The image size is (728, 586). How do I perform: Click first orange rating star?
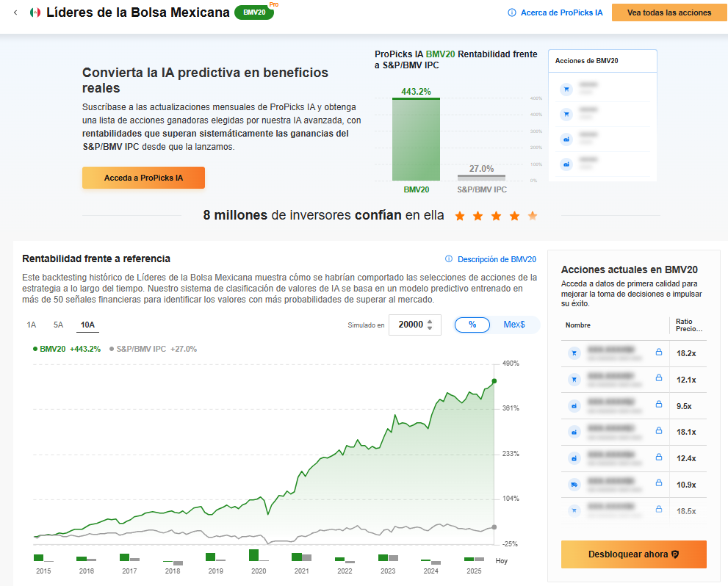click(x=460, y=216)
